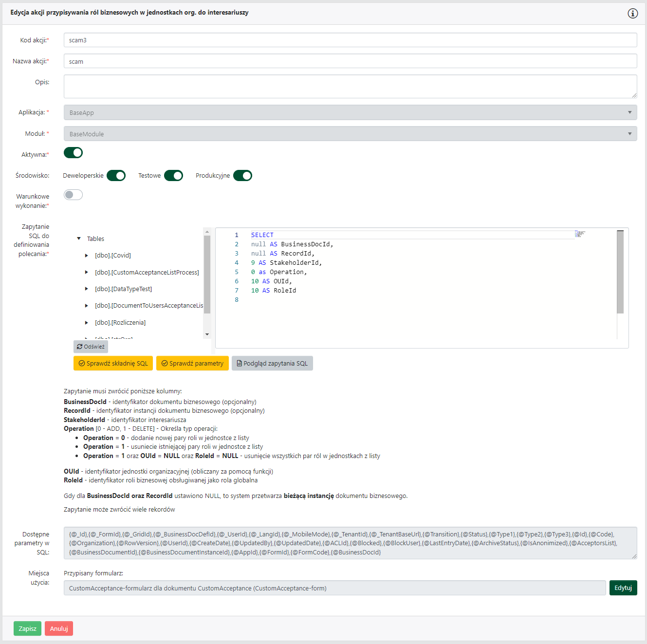
Task: Toggle the Aktywna switch
Action: (74, 153)
